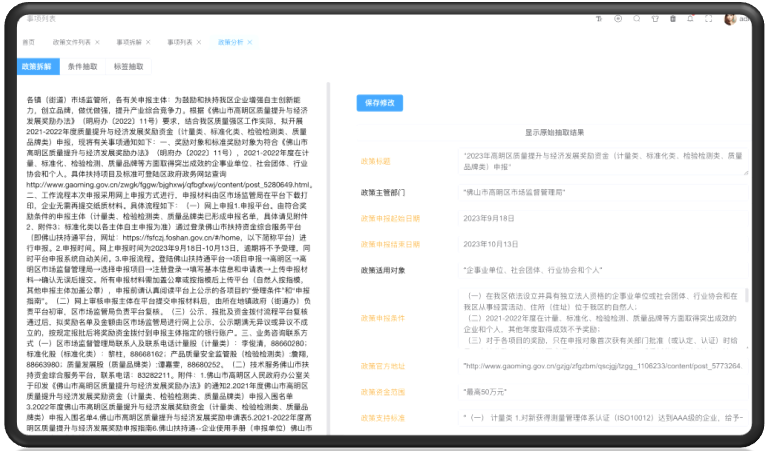The image size is (769, 451).
Task: Select the 政策分析 tab
Action: pyautogui.click(x=231, y=42)
